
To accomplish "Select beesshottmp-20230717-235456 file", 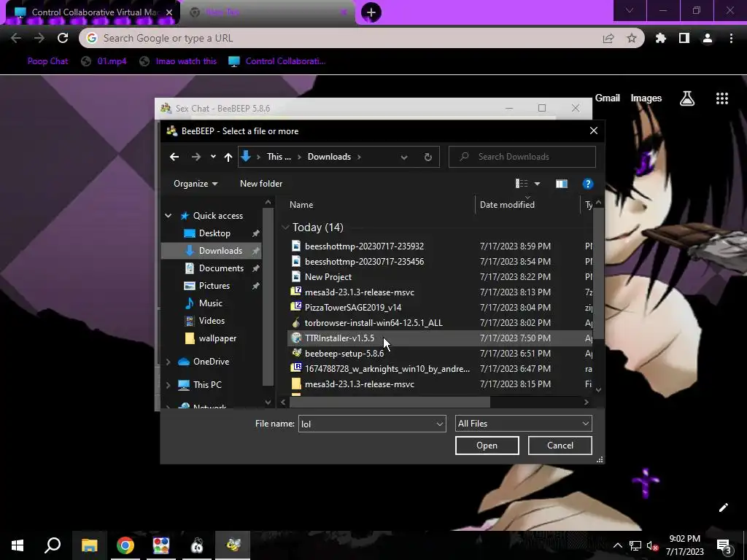I will pos(364,262).
